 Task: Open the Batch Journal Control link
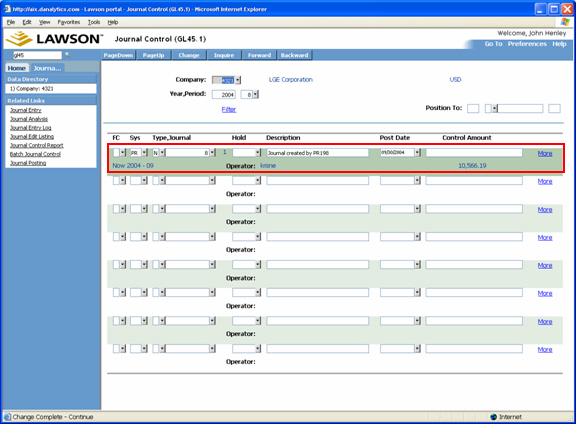[x=35, y=154]
